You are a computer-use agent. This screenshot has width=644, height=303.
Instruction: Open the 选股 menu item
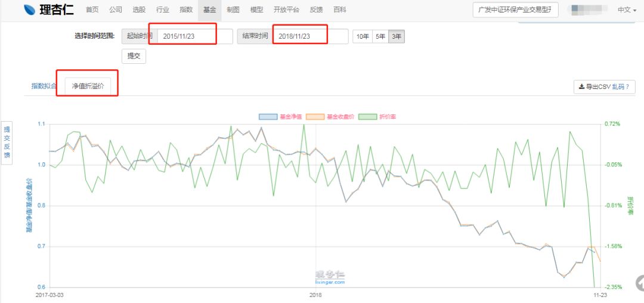[139, 10]
